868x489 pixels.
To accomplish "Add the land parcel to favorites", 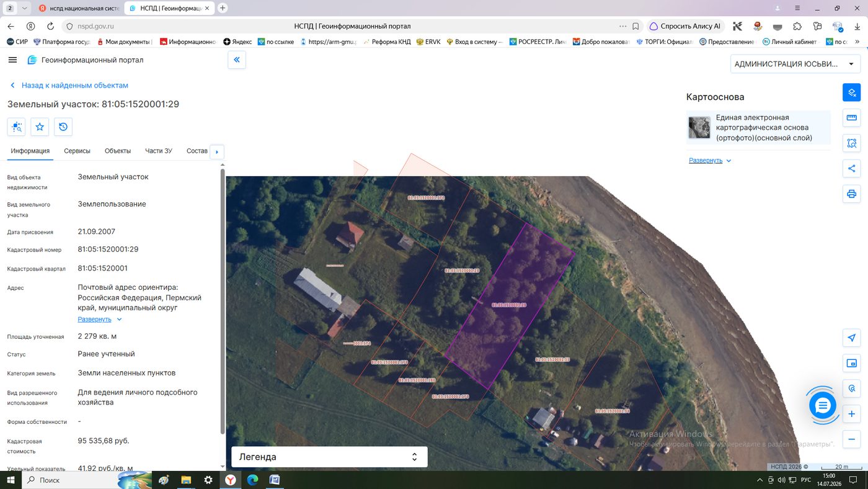I will coord(40,127).
